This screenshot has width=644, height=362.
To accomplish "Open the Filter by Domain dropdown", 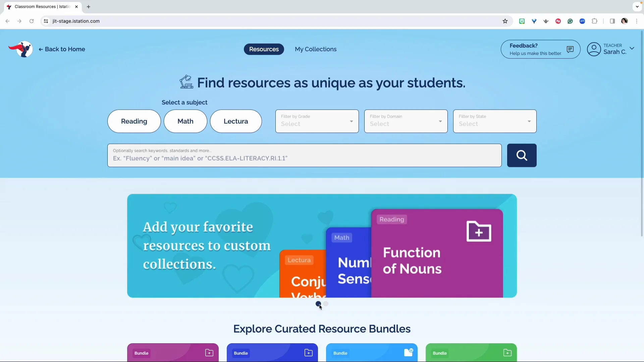I will (x=406, y=121).
